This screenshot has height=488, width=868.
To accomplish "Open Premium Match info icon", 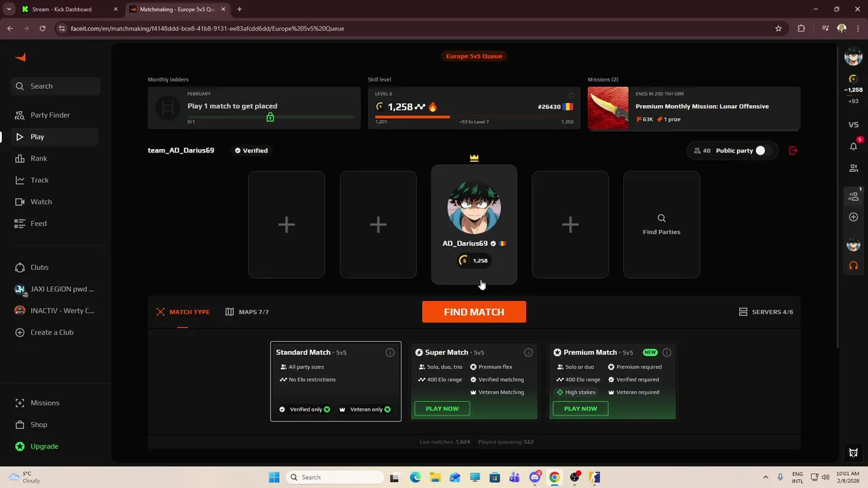I will tap(667, 352).
